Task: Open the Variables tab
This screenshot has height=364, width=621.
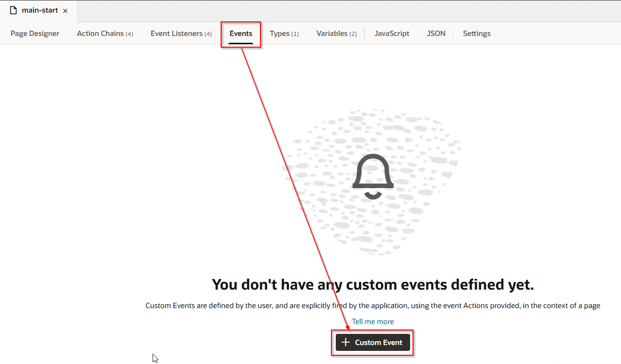Action: pyautogui.click(x=336, y=34)
